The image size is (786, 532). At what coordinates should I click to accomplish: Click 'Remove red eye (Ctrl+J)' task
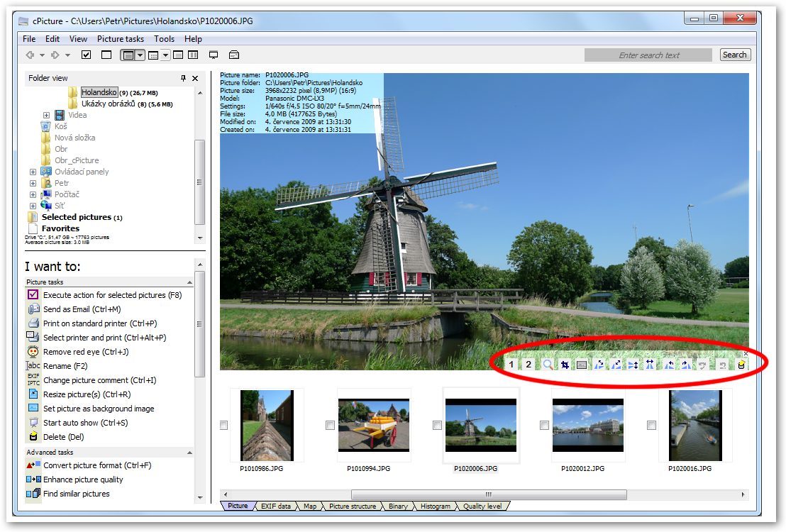86,352
